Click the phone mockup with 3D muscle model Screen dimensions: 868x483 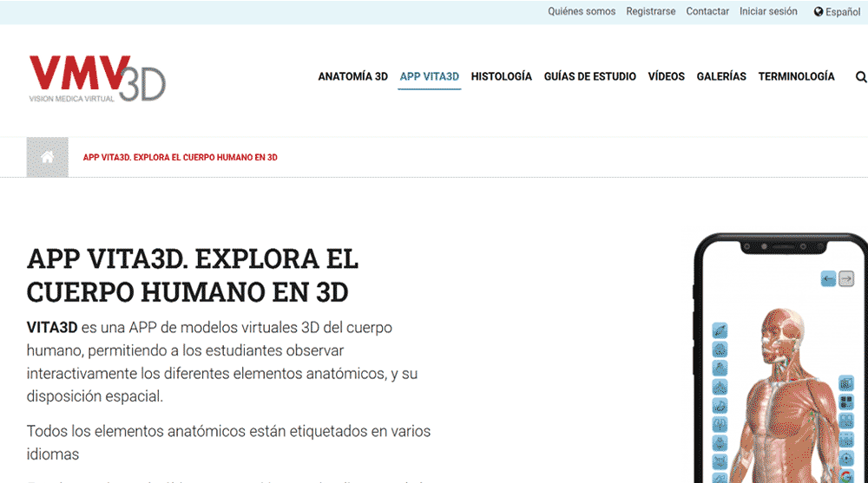tap(780, 358)
